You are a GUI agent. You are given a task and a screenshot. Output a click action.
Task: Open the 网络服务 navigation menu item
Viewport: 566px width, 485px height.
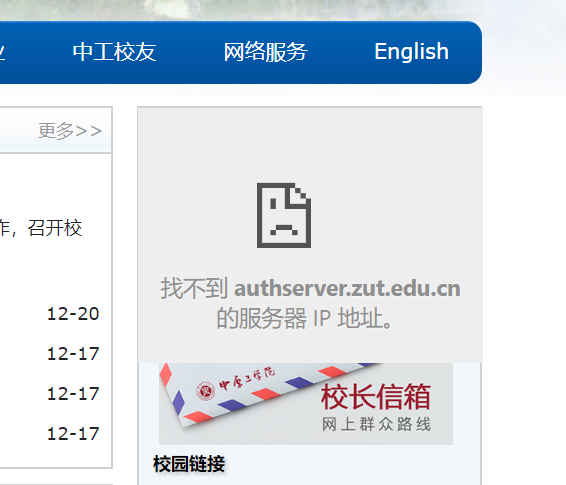265,52
